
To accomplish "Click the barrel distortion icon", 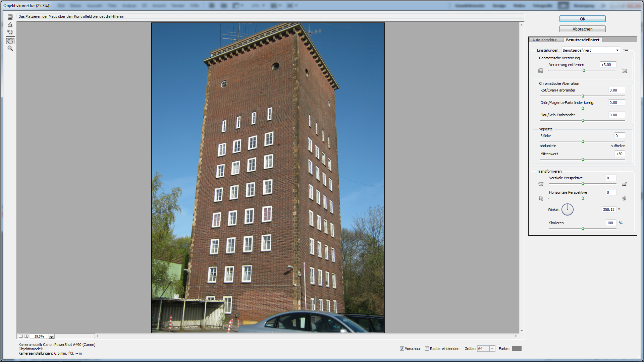I will click(541, 71).
